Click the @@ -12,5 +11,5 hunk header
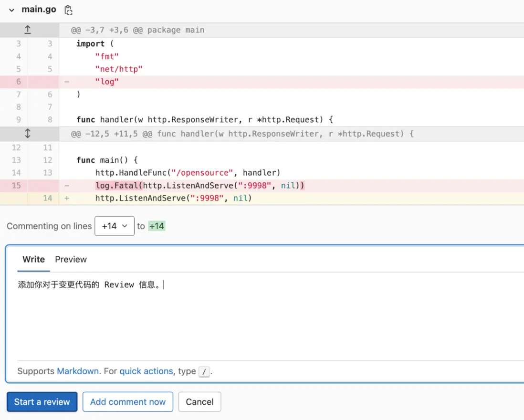 pos(242,134)
